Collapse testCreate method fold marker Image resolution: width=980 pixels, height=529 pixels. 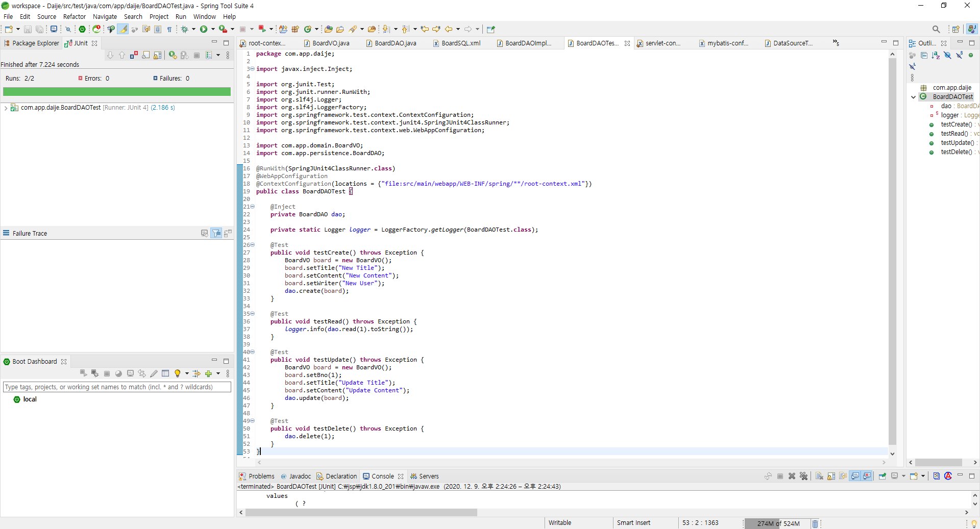tap(252, 245)
